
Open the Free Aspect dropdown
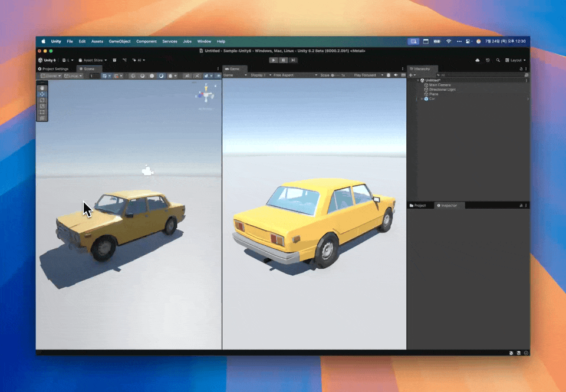[x=295, y=75]
